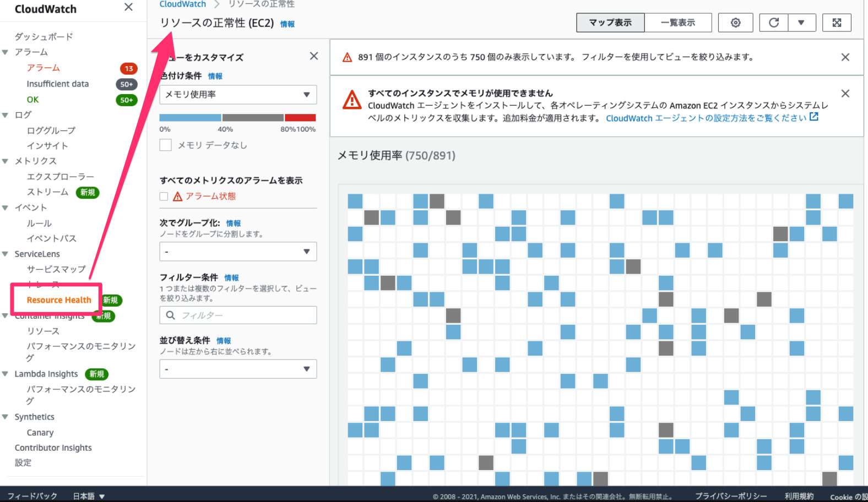Image resolution: width=868 pixels, height=502 pixels.
Task: Close the CloudWatch navigation panel
Action: tap(128, 7)
